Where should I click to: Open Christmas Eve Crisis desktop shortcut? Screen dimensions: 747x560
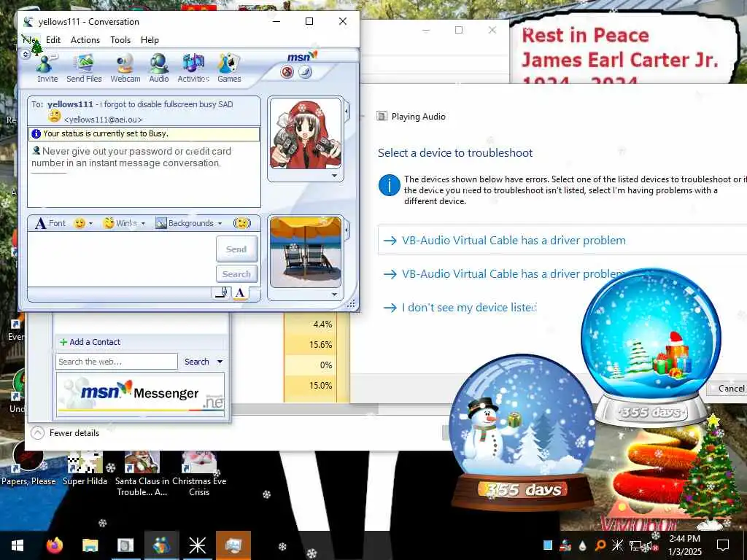tap(199, 474)
